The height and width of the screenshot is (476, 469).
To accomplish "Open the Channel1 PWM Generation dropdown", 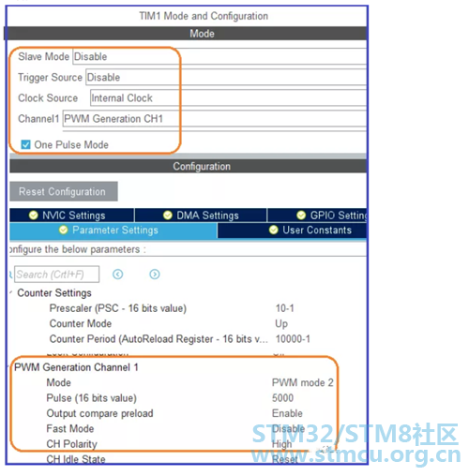I will tap(215, 118).
